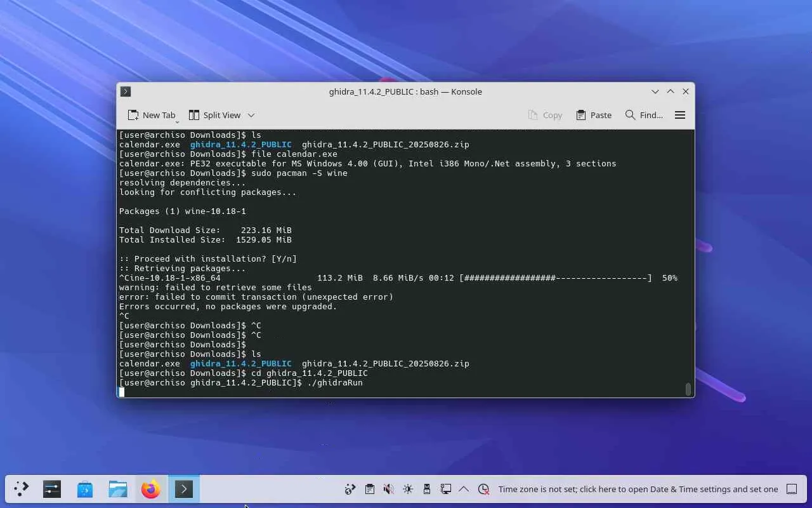Viewport: 812px width, 508px height.
Task: Click the Paste button in Konsole
Action: pyautogui.click(x=594, y=115)
